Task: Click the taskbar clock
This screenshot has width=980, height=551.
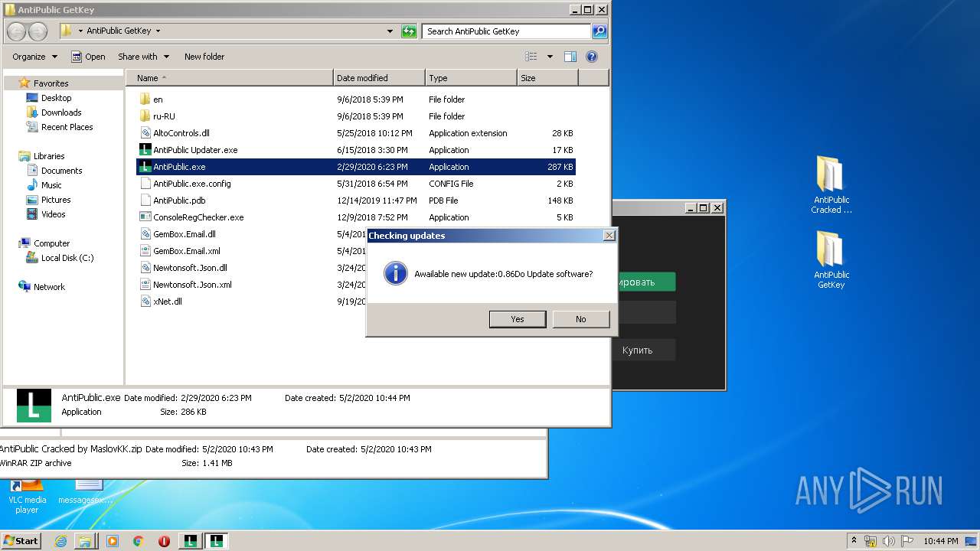Action: 940,541
